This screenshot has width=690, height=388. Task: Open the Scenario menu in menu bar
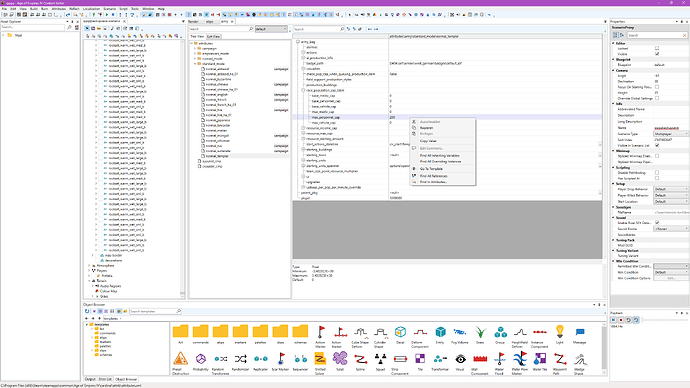(109, 9)
